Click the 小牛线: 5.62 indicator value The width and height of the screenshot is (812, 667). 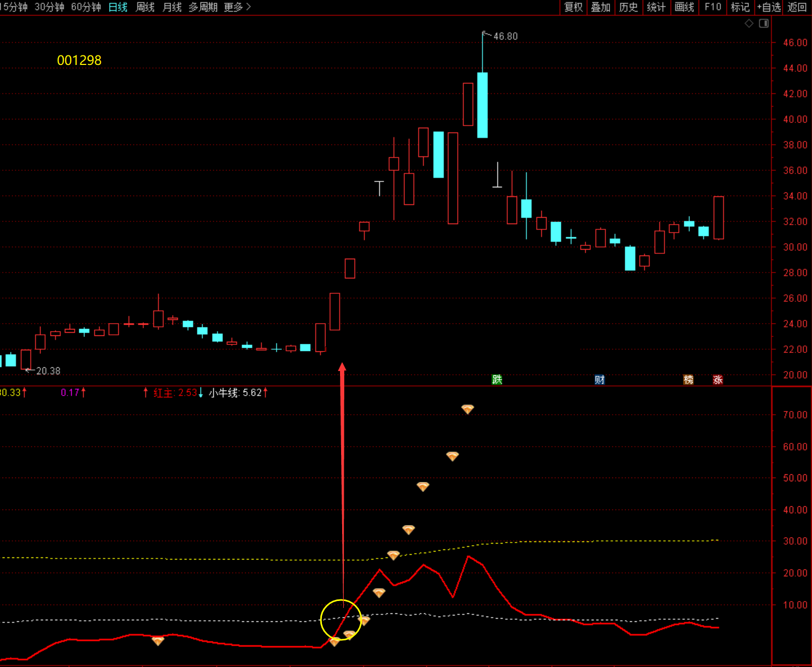pyautogui.click(x=235, y=393)
